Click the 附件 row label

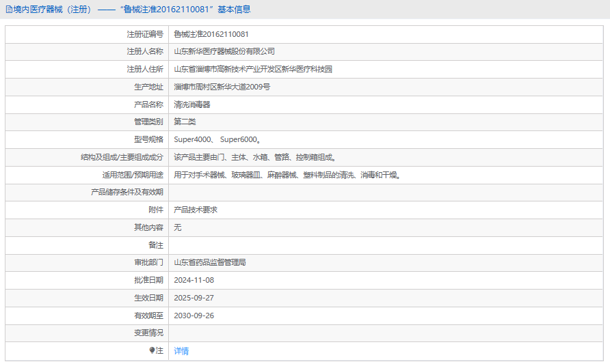point(156,210)
